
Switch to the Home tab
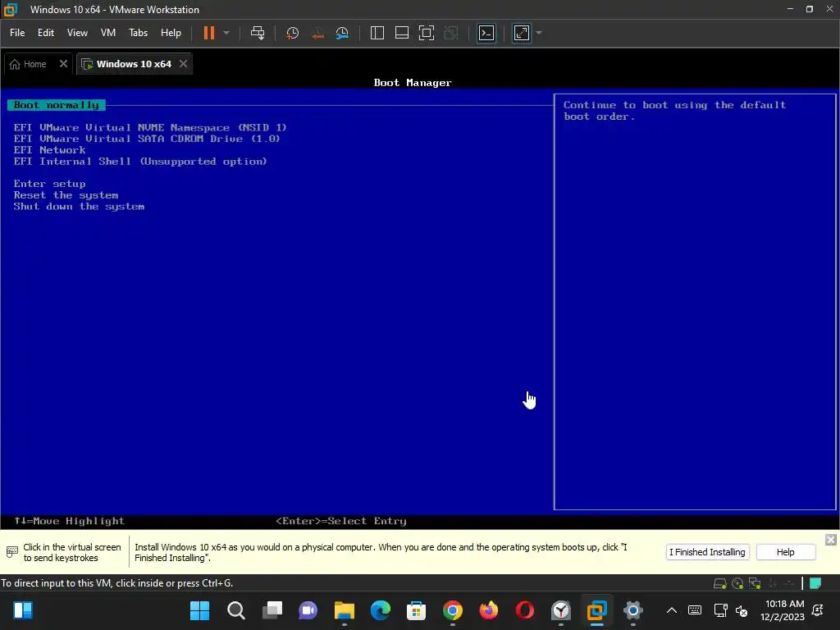29,64
